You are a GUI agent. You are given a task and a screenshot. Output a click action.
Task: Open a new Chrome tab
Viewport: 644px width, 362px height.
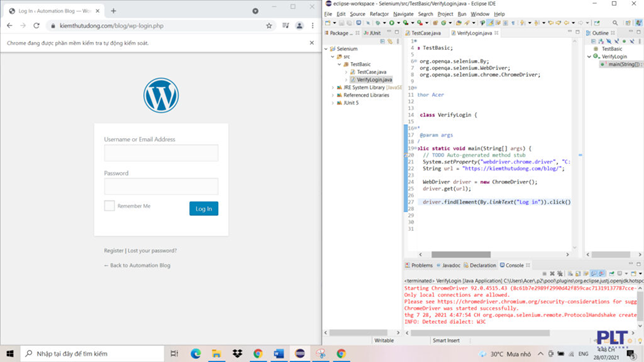(x=113, y=11)
